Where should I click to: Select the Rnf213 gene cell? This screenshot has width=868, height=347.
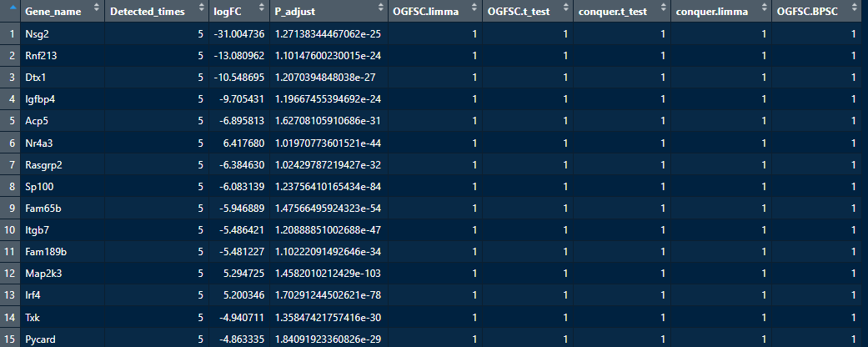click(x=62, y=56)
